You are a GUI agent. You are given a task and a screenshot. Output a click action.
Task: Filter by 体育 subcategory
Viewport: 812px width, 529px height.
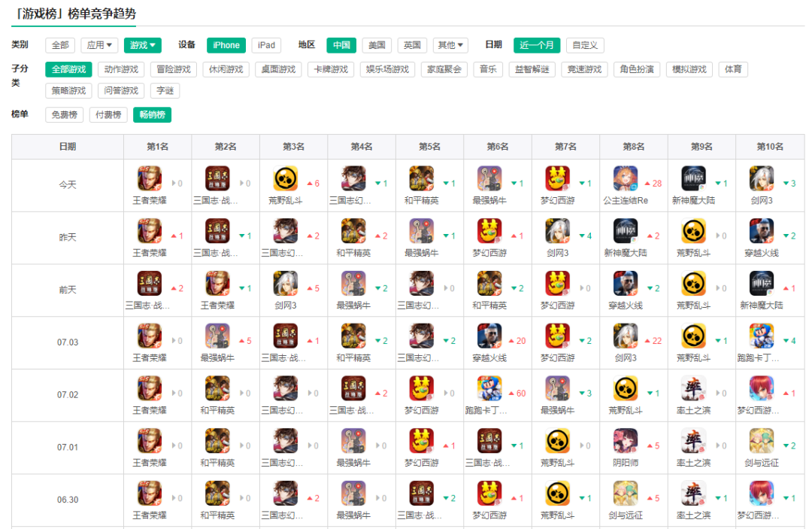point(733,69)
